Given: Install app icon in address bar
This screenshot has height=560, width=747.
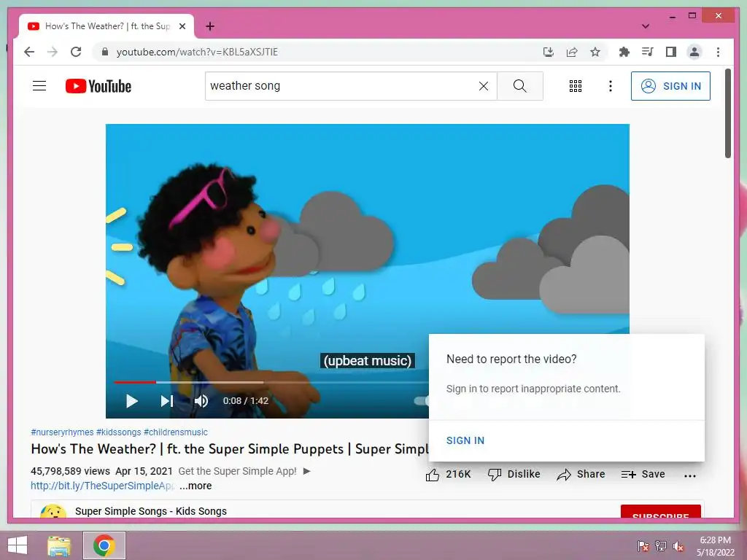Looking at the screenshot, I should (549, 52).
